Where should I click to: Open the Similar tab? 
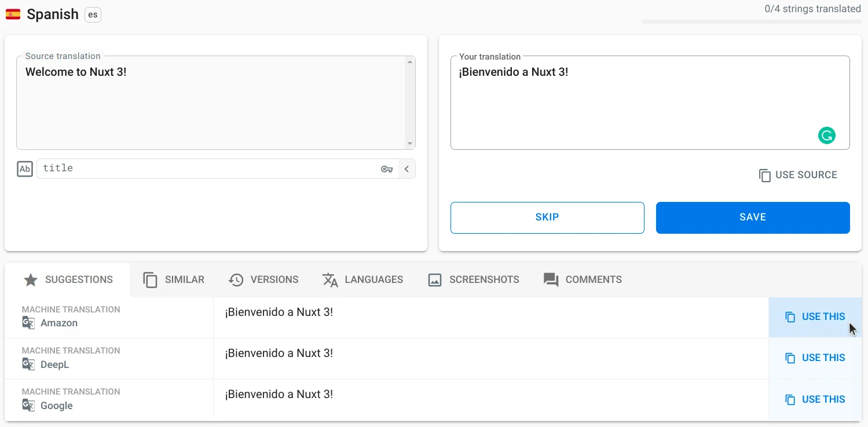pyautogui.click(x=174, y=280)
